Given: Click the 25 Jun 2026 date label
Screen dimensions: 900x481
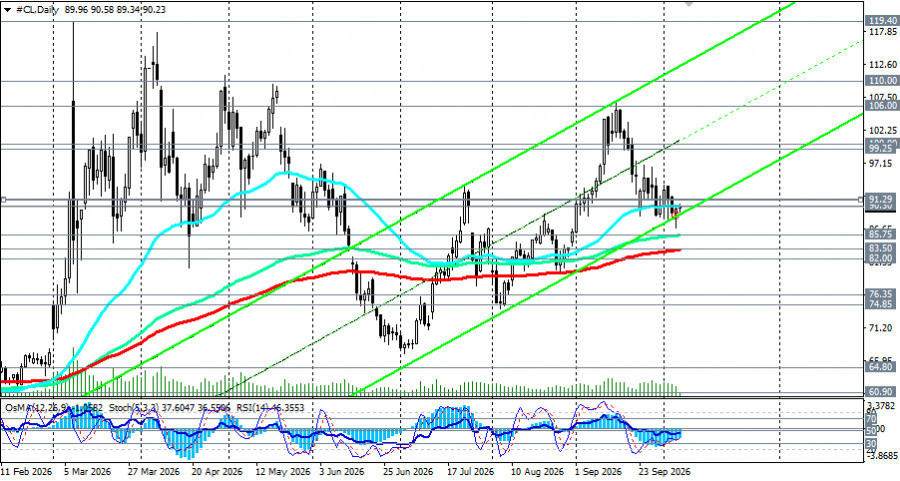Looking at the screenshot, I should (408, 472).
